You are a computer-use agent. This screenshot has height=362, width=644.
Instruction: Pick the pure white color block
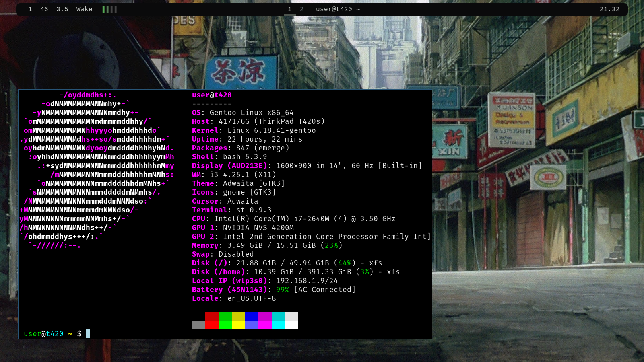(x=291, y=325)
